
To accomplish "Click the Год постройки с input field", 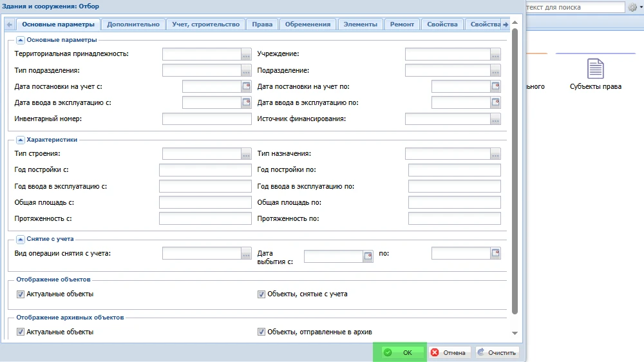I will pyautogui.click(x=205, y=169).
